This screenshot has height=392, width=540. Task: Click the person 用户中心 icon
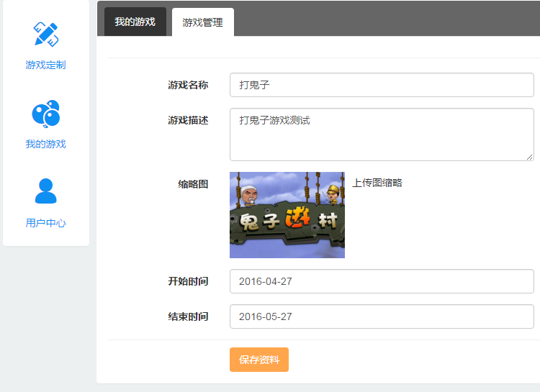point(46,191)
